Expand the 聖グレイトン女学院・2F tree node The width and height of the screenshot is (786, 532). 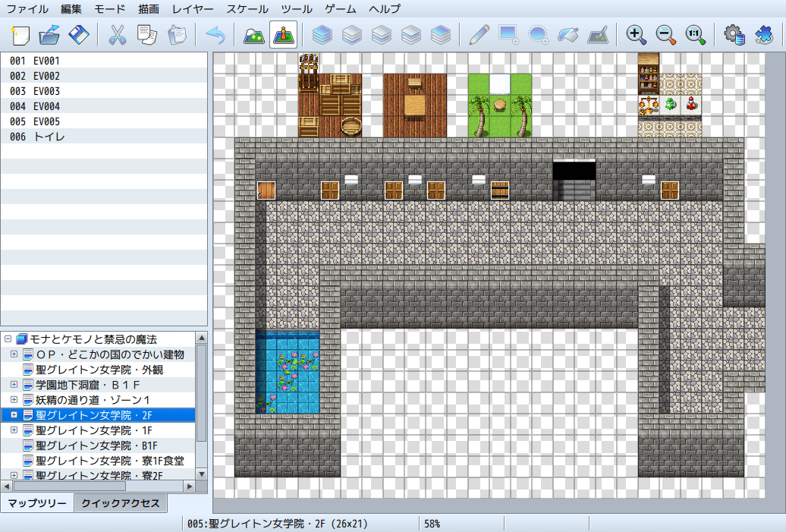coord(14,415)
